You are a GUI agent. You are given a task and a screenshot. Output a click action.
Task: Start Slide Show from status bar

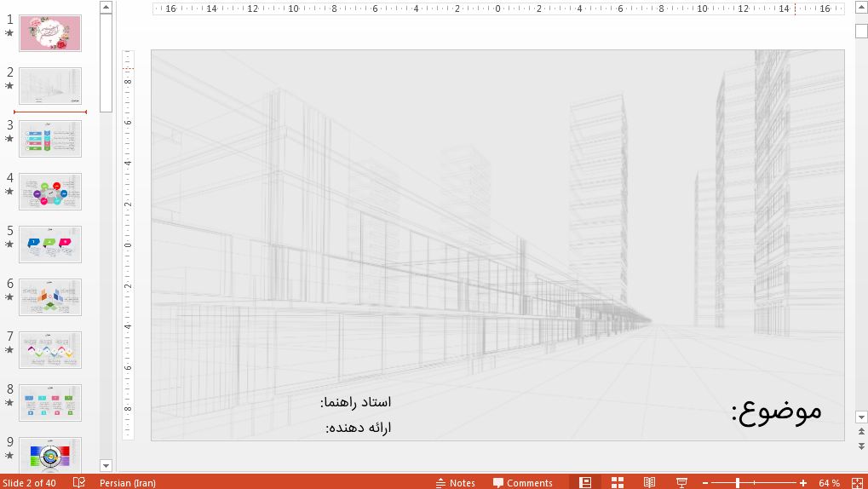(681, 482)
